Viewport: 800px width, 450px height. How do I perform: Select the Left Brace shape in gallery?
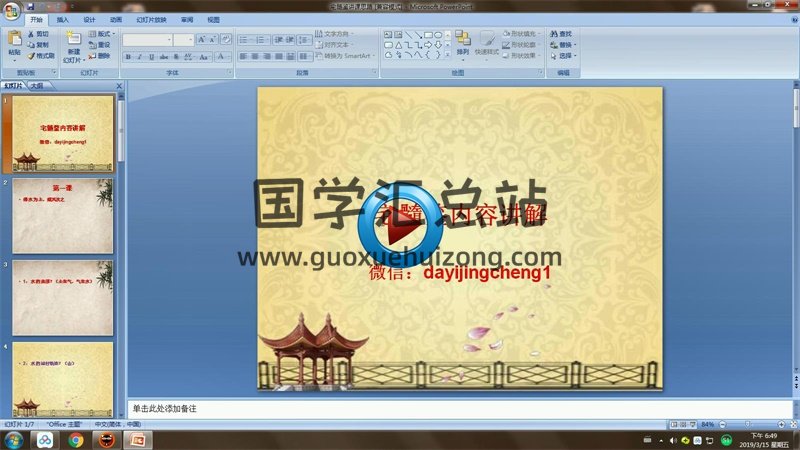point(428,55)
